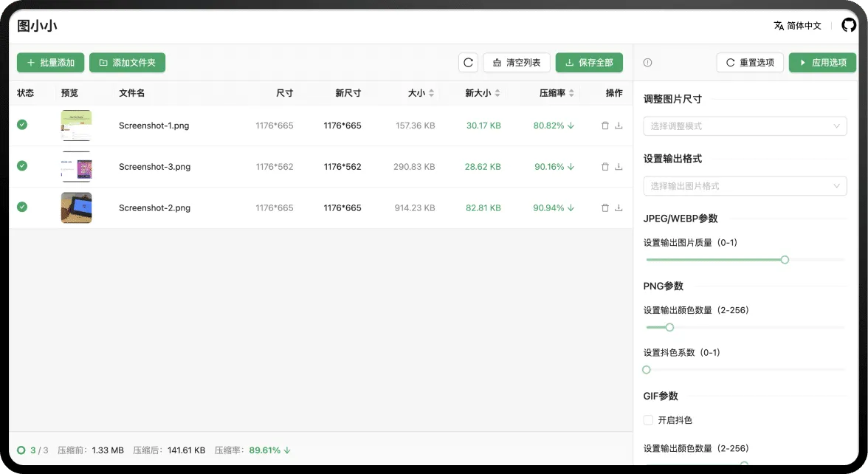Sort the list by 新大小 column
This screenshot has width=868, height=474.
483,93
